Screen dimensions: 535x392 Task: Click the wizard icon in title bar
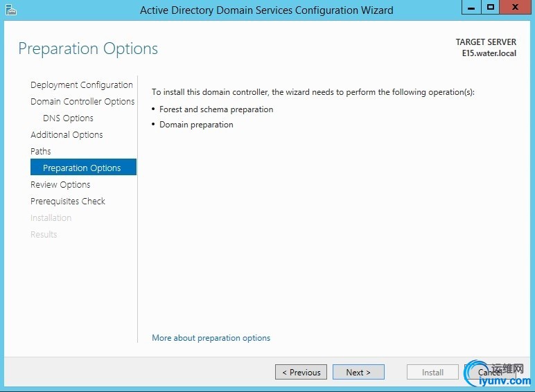11,10
